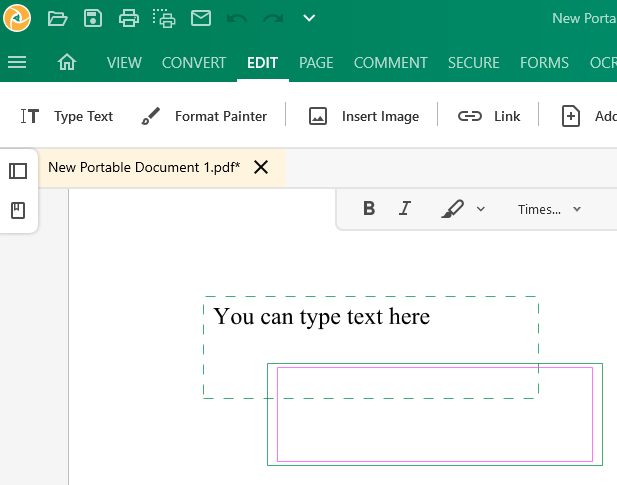Click the Soda PDF logo icon
Image resolution: width=617 pixels, height=485 pixels.
point(17,18)
